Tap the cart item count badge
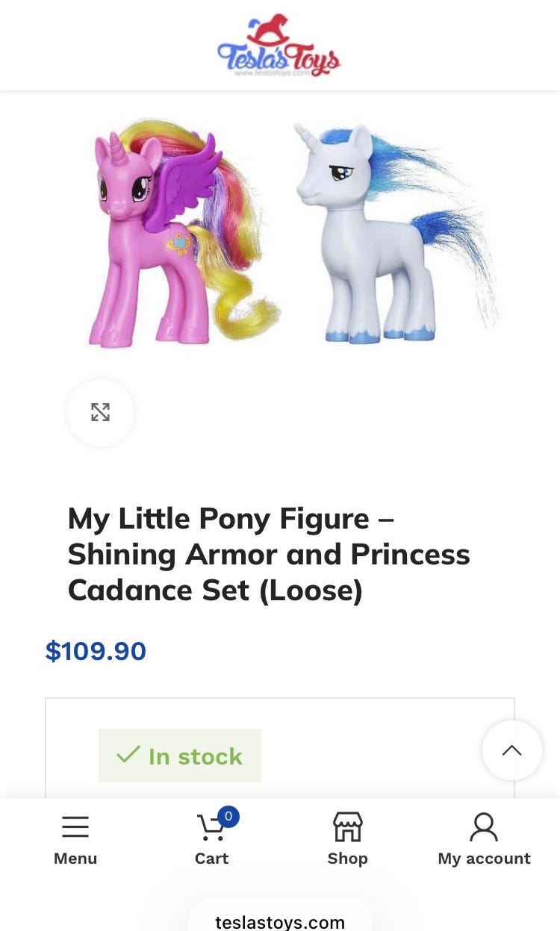The image size is (560, 931). pos(228,816)
